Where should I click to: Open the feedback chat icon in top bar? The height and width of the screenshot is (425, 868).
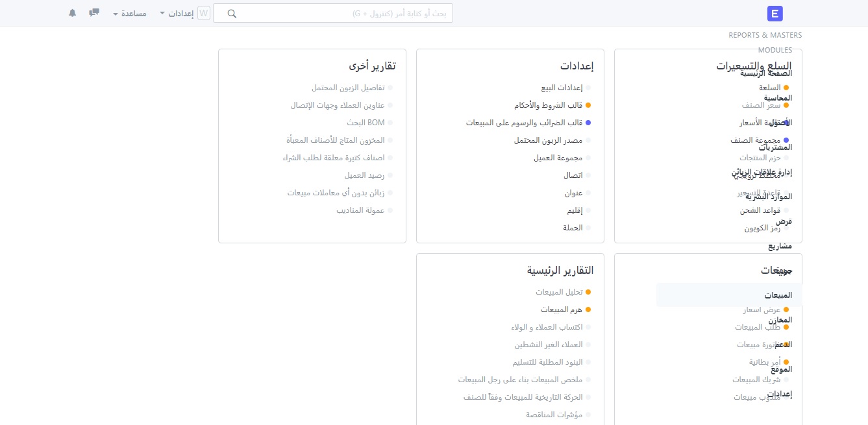(93, 12)
